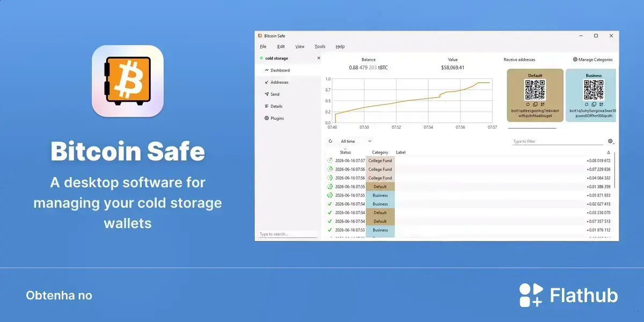Click the history refresh icon beside All time

click(x=331, y=141)
